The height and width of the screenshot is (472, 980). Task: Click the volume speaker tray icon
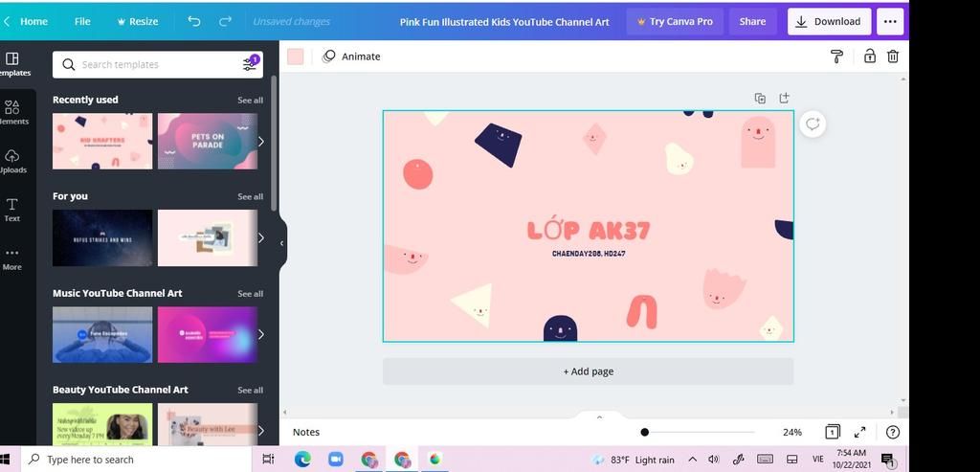pyautogui.click(x=714, y=460)
